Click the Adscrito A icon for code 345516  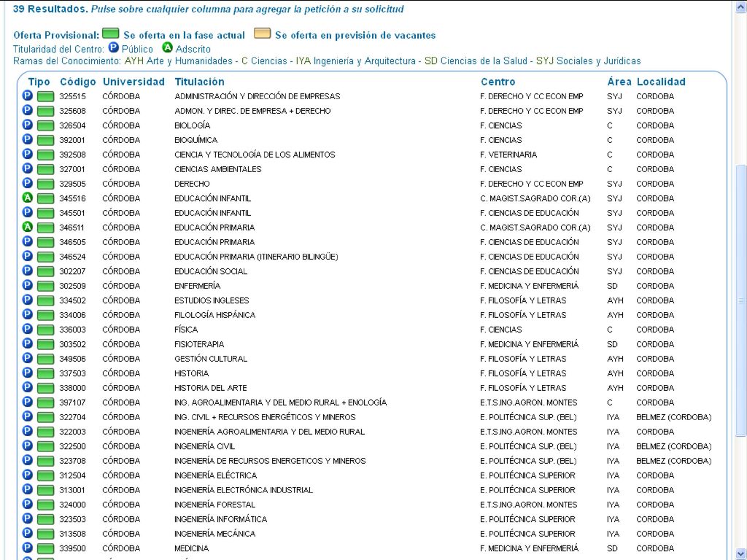point(28,198)
